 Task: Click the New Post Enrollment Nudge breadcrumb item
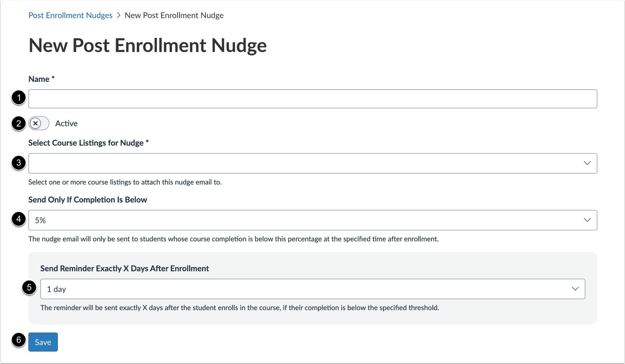tap(174, 15)
